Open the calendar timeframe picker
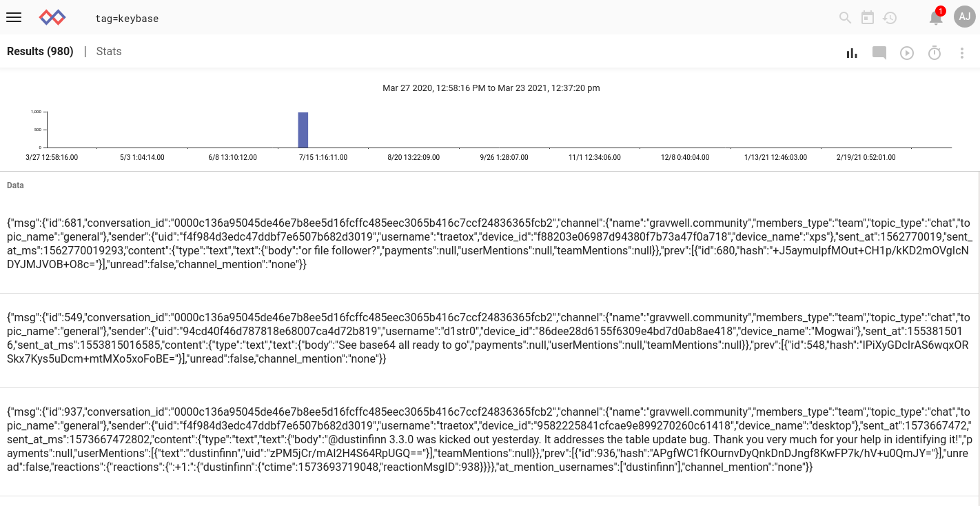The width and height of the screenshot is (980, 506). point(868,17)
